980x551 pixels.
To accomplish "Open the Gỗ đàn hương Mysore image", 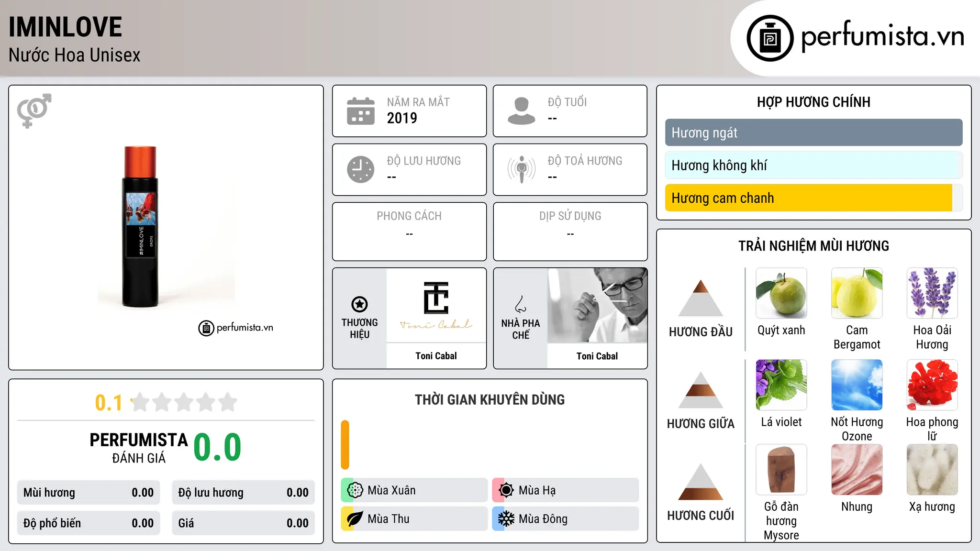I will pyautogui.click(x=781, y=470).
